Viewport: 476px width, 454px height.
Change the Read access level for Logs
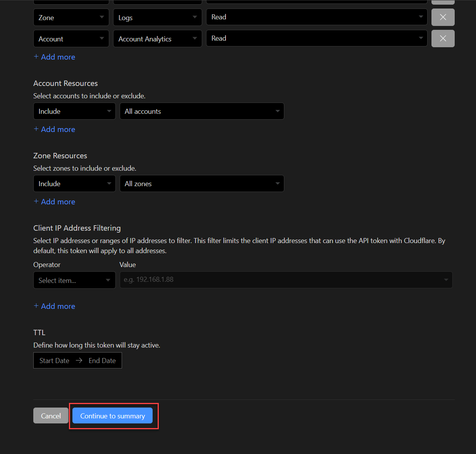coord(316,17)
